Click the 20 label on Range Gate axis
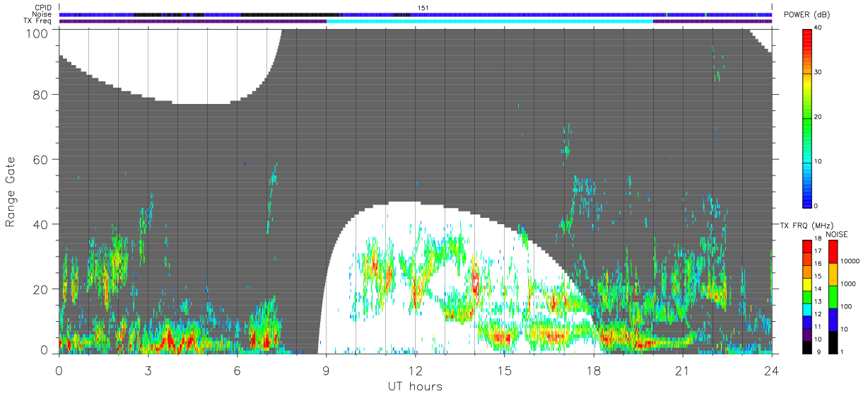The width and height of the screenshot is (868, 401). [40, 289]
